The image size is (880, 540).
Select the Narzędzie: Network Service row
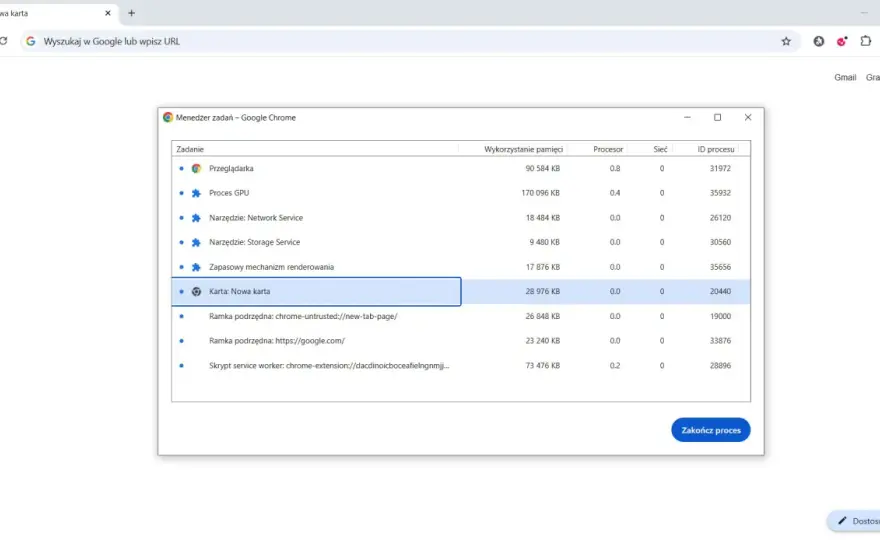click(461, 218)
